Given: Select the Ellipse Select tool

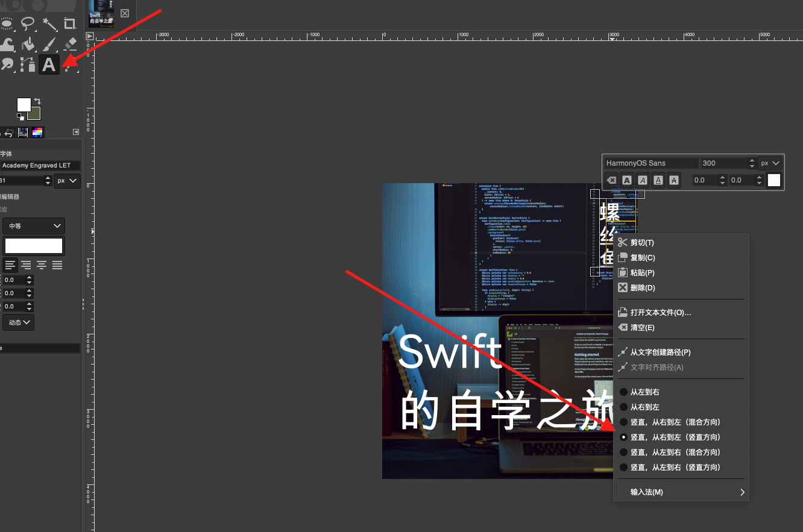Looking at the screenshot, I should tap(7, 24).
